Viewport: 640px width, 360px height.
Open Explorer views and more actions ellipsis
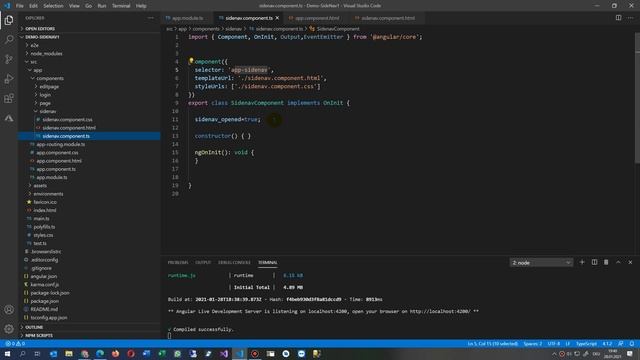click(x=151, y=18)
